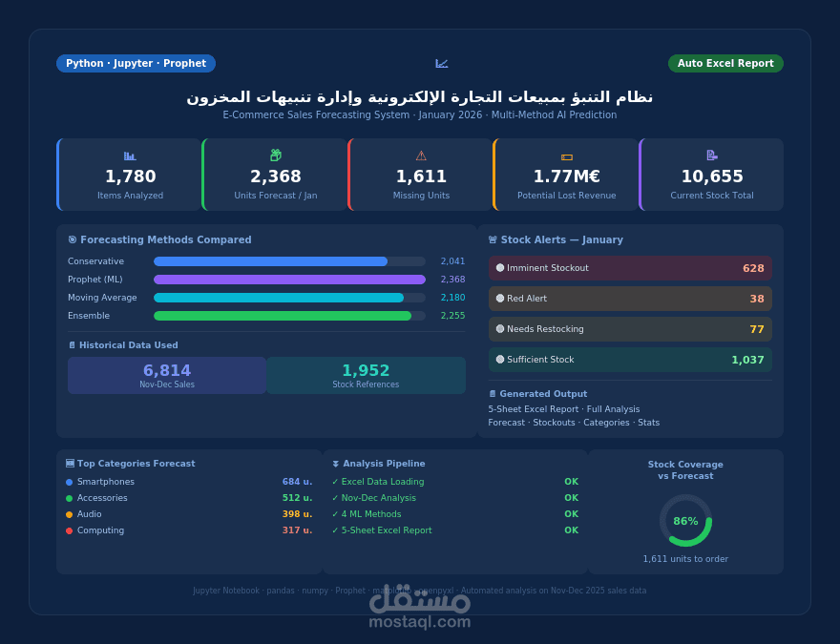Click the orange Audio dot
840x644 pixels.
(x=69, y=514)
